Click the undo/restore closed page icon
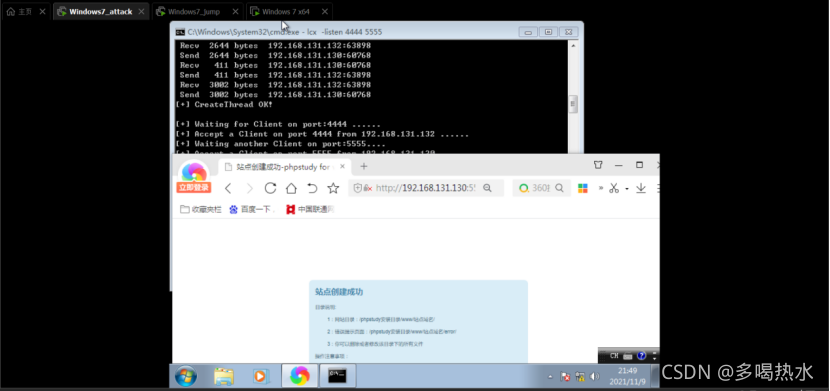The image size is (830, 391). click(312, 188)
